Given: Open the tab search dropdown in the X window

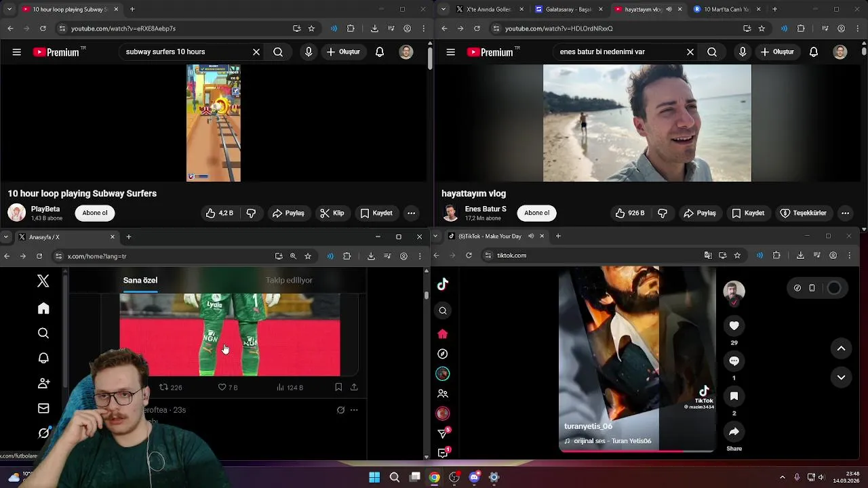Looking at the screenshot, I should click(x=6, y=237).
